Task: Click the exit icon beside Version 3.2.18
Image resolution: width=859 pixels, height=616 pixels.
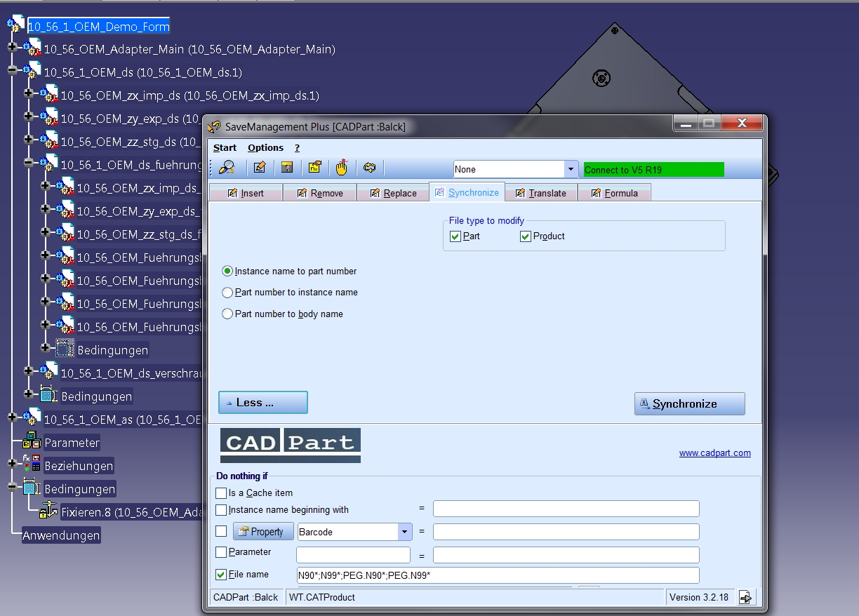Action: (745, 597)
